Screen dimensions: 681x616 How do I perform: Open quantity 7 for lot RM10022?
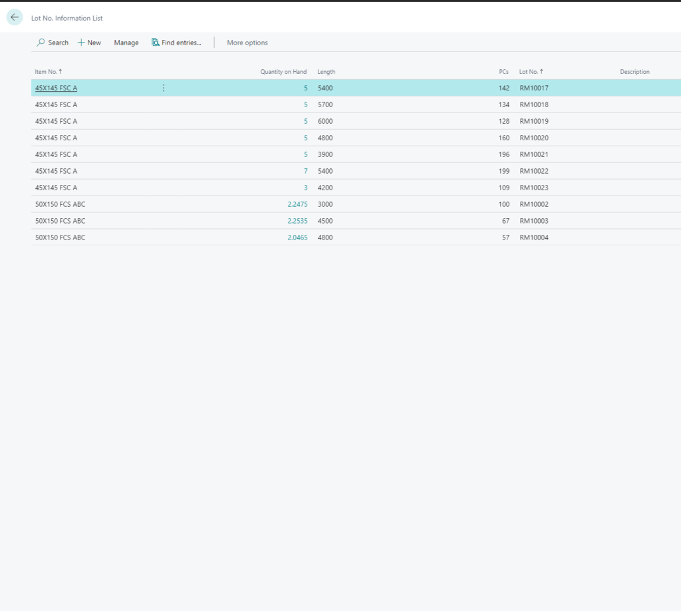[305, 171]
